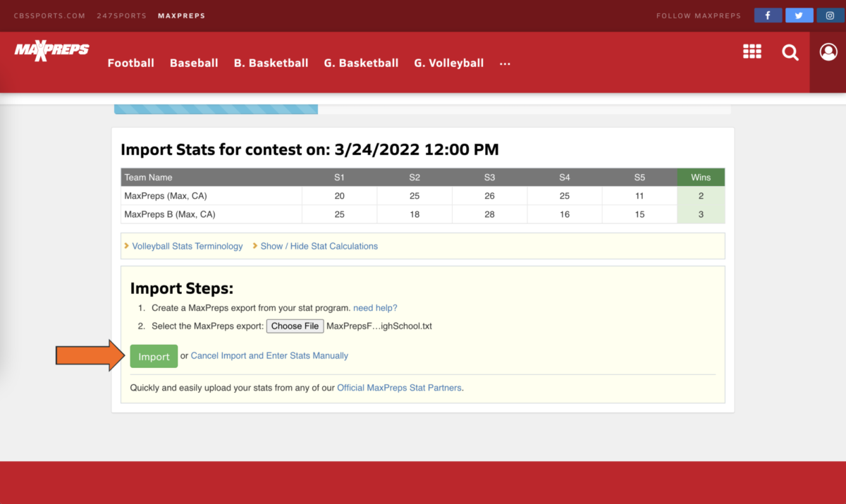Screen dimensions: 846x504
Task: Open the user account profile icon
Action: pyautogui.click(x=828, y=51)
